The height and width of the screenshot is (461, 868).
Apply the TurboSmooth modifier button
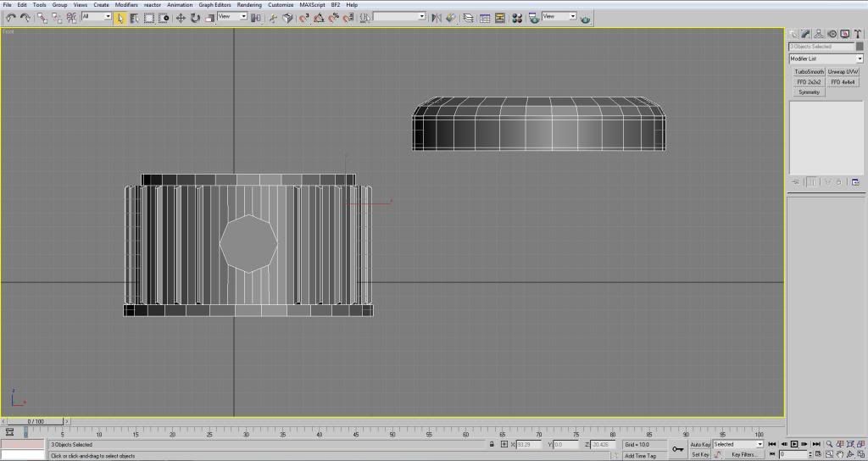pyautogui.click(x=809, y=72)
